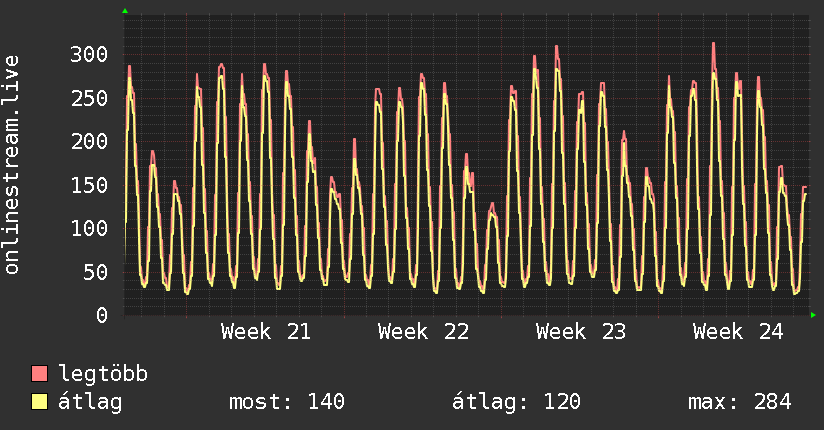824x430 pixels.
Task: Select the Week 23 axis label
Action: [x=581, y=332]
